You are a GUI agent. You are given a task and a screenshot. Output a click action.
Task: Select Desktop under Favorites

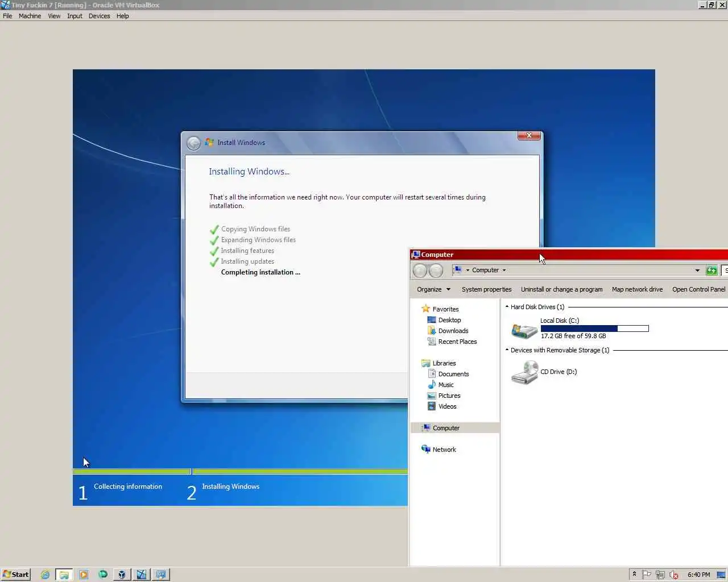click(449, 320)
